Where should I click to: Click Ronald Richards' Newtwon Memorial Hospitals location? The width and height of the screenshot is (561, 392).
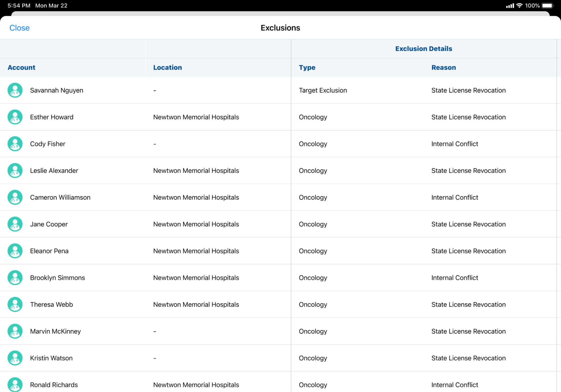click(x=196, y=385)
